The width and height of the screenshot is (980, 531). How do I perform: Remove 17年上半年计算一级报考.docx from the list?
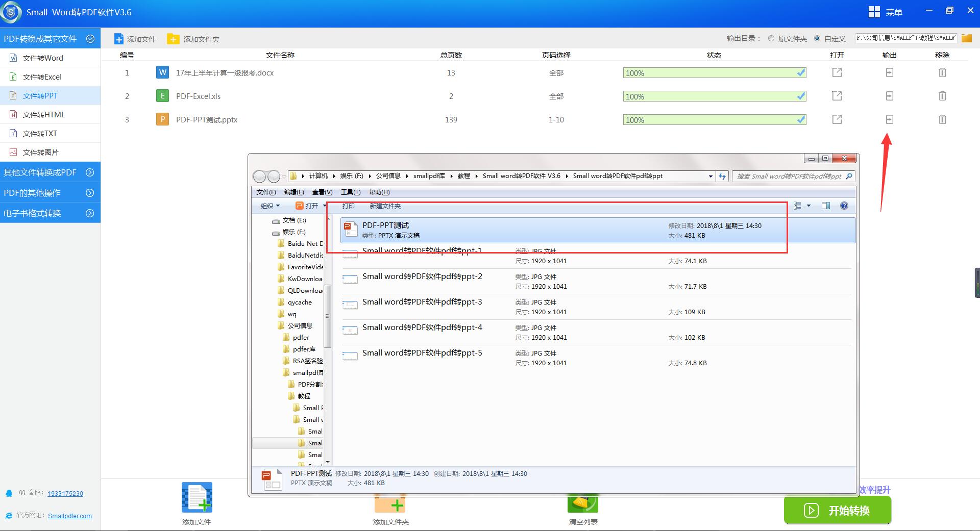point(942,72)
